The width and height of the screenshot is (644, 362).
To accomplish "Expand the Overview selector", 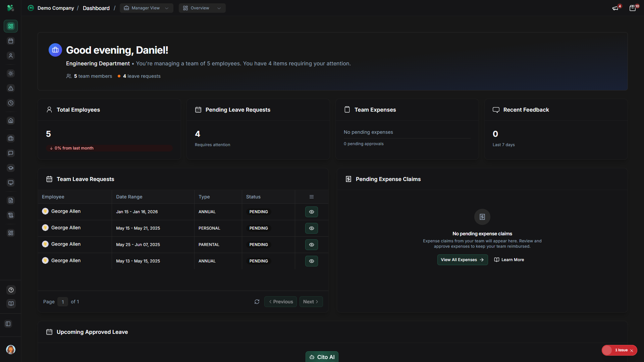I will pyautogui.click(x=202, y=8).
